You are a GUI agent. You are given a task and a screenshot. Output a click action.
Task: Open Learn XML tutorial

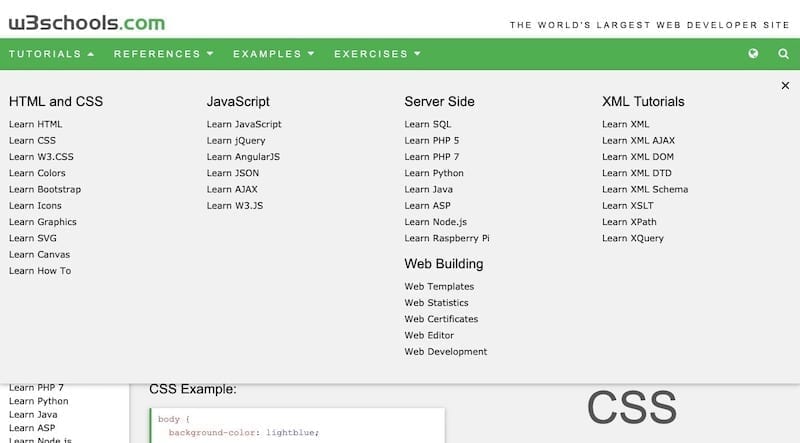point(626,124)
